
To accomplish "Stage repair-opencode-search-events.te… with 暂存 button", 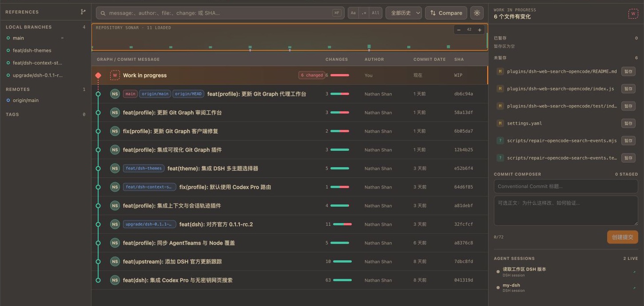I will click(628, 158).
